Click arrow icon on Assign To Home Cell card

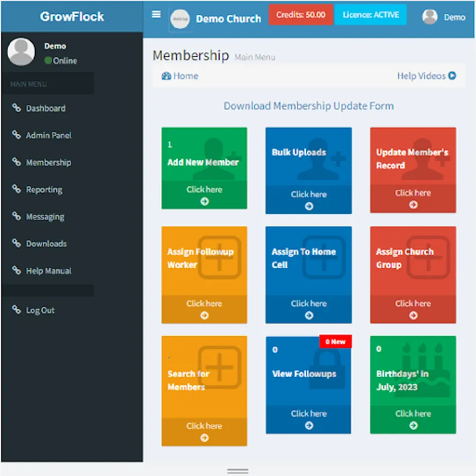click(309, 316)
